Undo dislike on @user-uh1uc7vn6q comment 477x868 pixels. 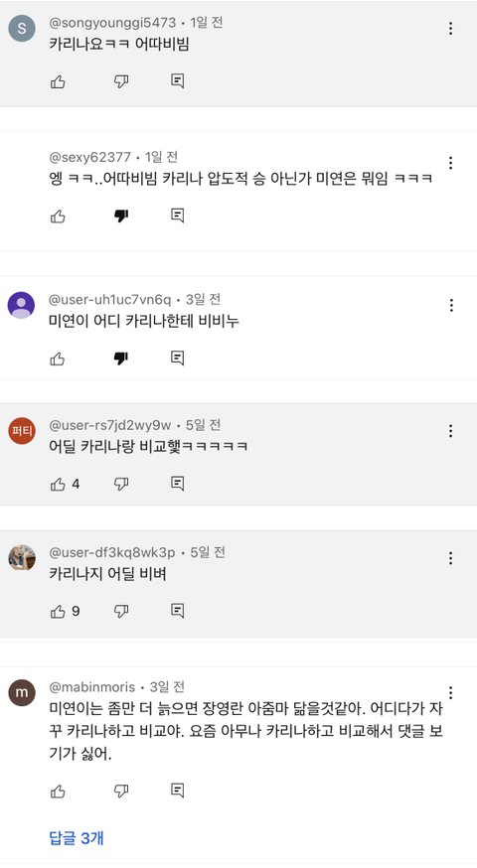121,360
